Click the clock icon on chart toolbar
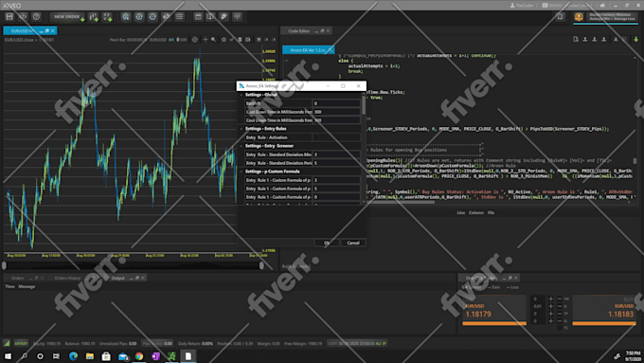Screen dimensions: 644x363 tap(195, 40)
